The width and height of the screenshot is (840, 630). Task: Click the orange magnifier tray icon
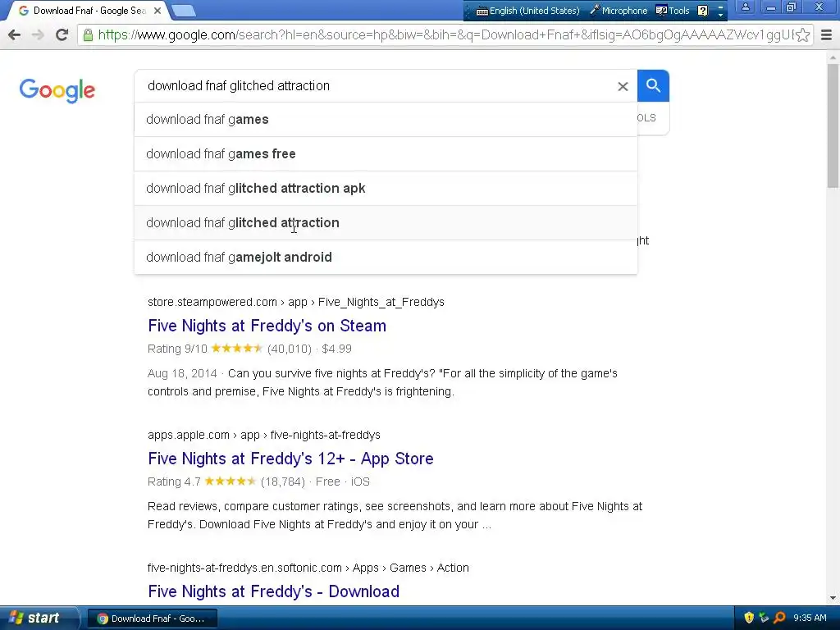pos(779,618)
